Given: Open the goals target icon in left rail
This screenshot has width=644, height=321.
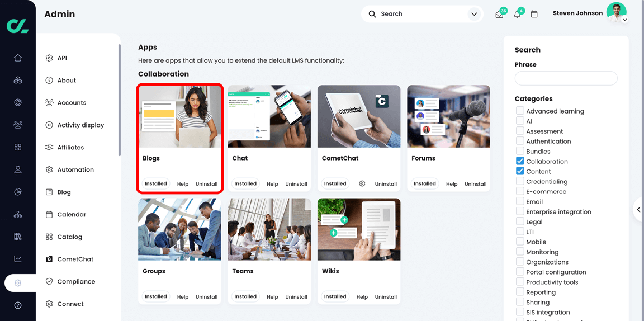Looking at the screenshot, I should pos(18,102).
